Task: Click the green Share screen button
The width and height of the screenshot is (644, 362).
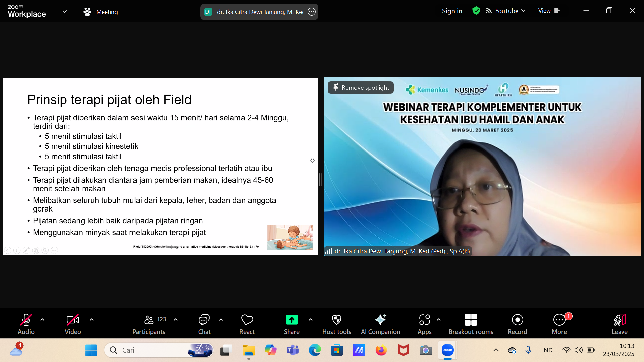Action: point(291,320)
